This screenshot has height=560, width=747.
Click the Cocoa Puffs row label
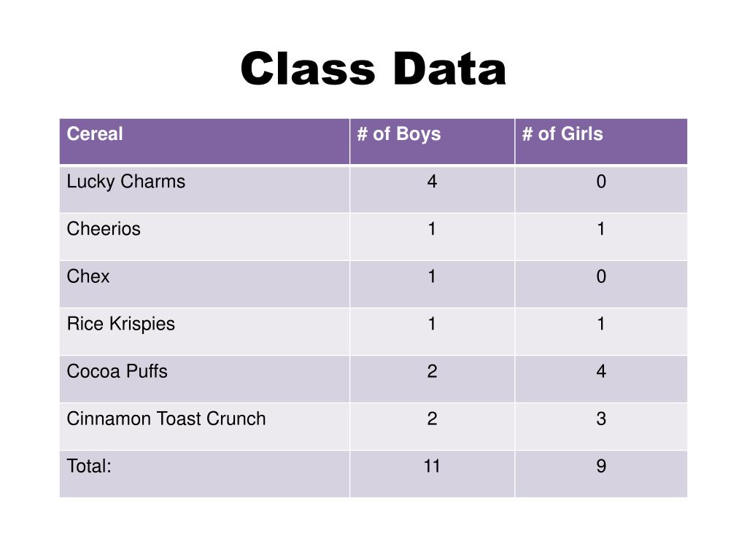point(117,371)
